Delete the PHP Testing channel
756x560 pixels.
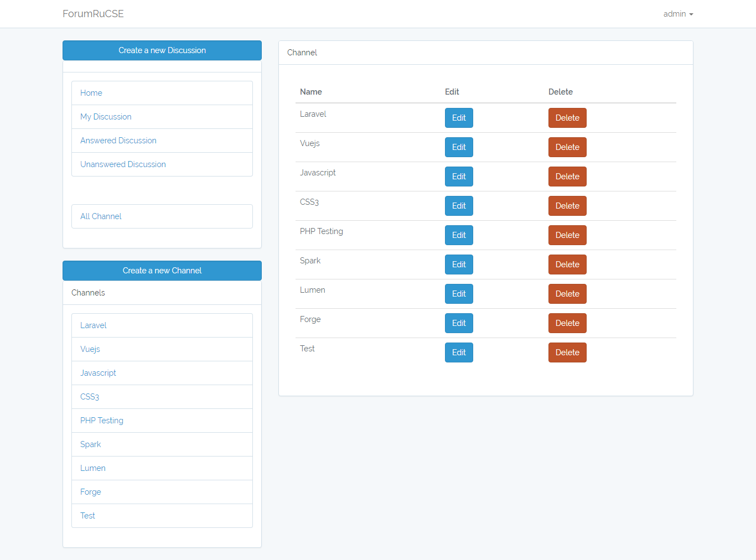567,235
